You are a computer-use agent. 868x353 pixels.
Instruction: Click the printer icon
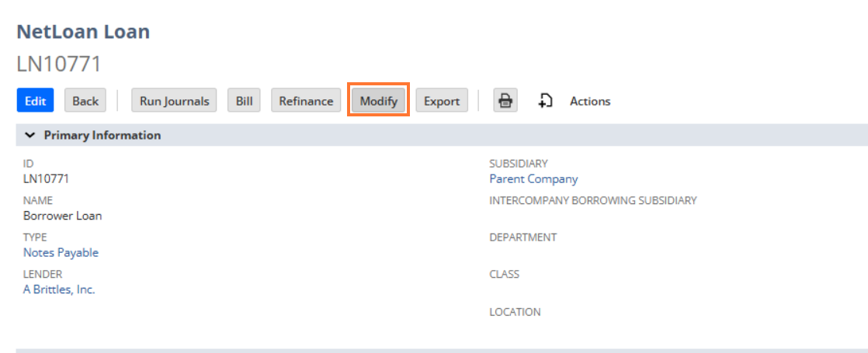coord(505,101)
